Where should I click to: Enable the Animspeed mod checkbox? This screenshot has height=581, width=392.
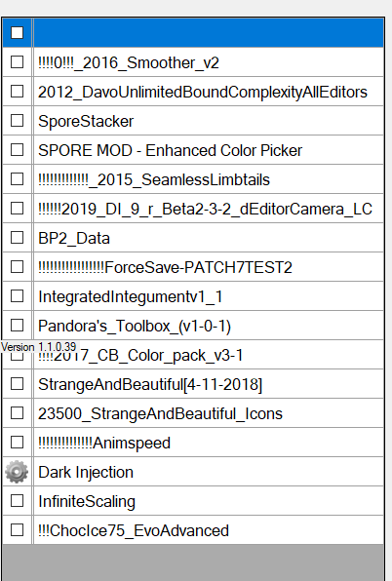[17, 443]
